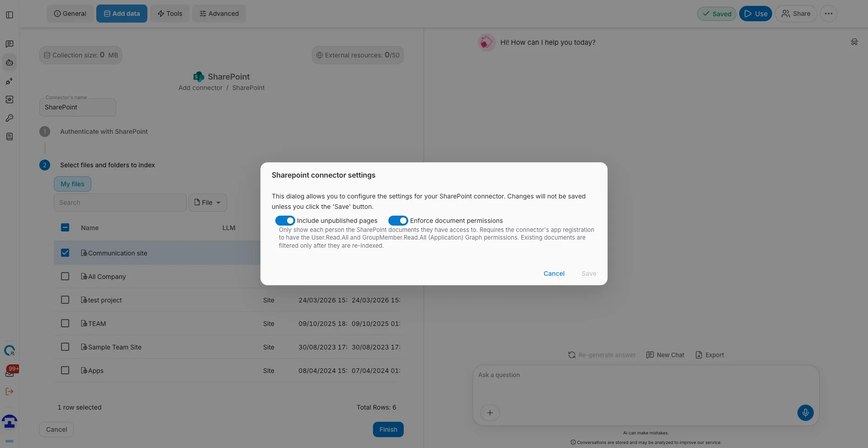Check the Sample Team Site checkbox
Image resolution: width=868 pixels, height=448 pixels.
[65, 347]
